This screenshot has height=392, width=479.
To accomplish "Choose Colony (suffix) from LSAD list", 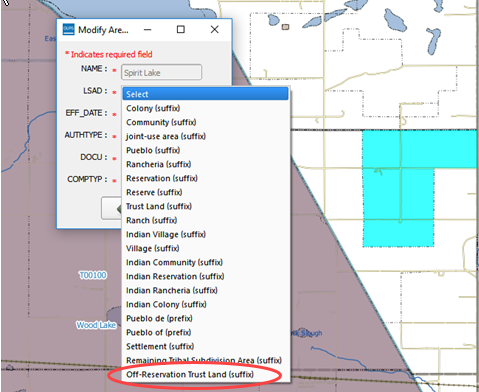I will tap(205, 108).
